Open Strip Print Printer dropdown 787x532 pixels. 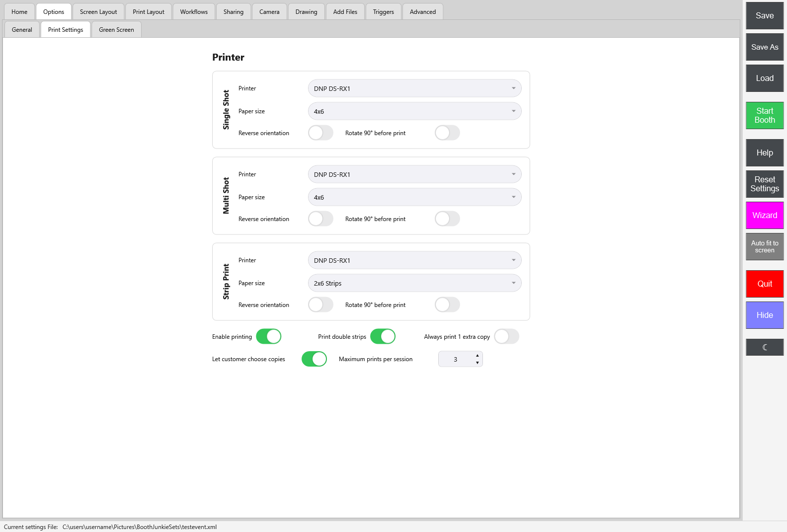(x=415, y=260)
